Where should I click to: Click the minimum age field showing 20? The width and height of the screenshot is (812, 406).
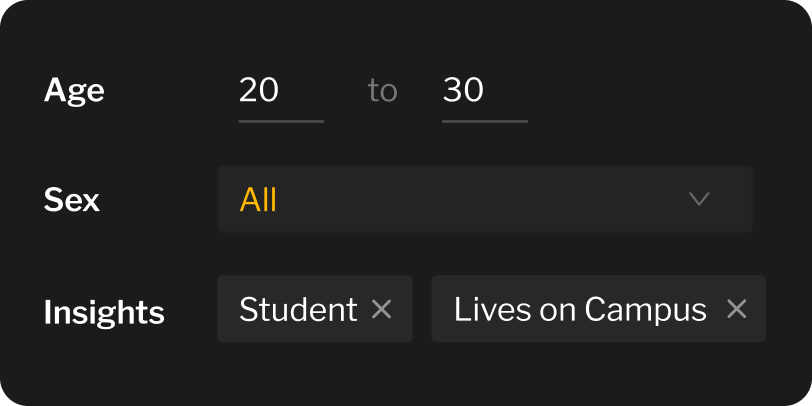(280, 92)
